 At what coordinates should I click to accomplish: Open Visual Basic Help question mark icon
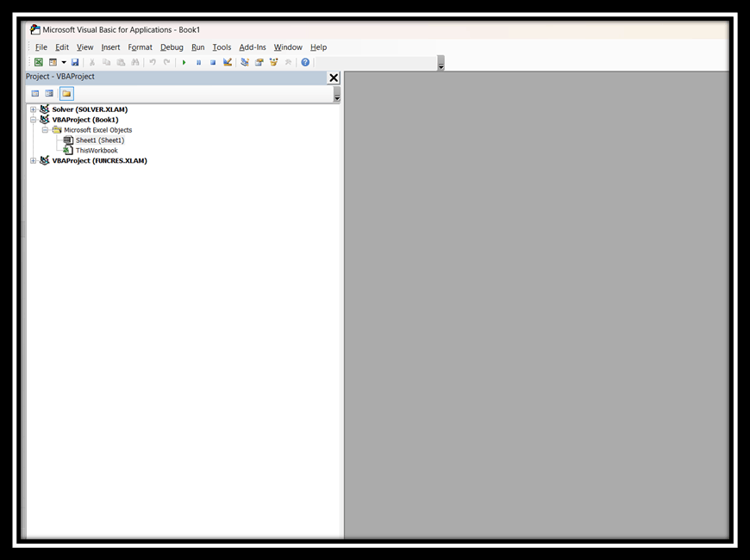[305, 62]
